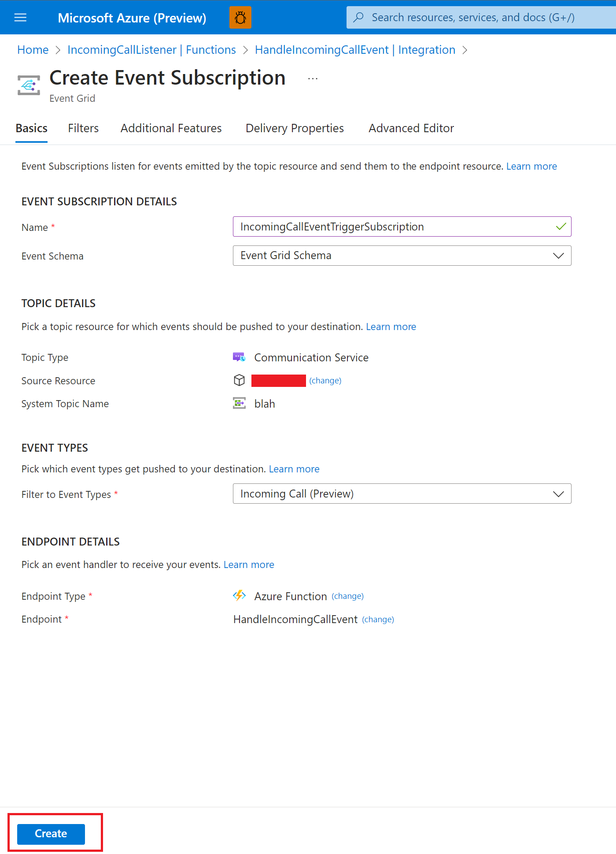The image size is (616, 854).
Task: Click the Azure Function lightning icon
Action: tap(239, 596)
